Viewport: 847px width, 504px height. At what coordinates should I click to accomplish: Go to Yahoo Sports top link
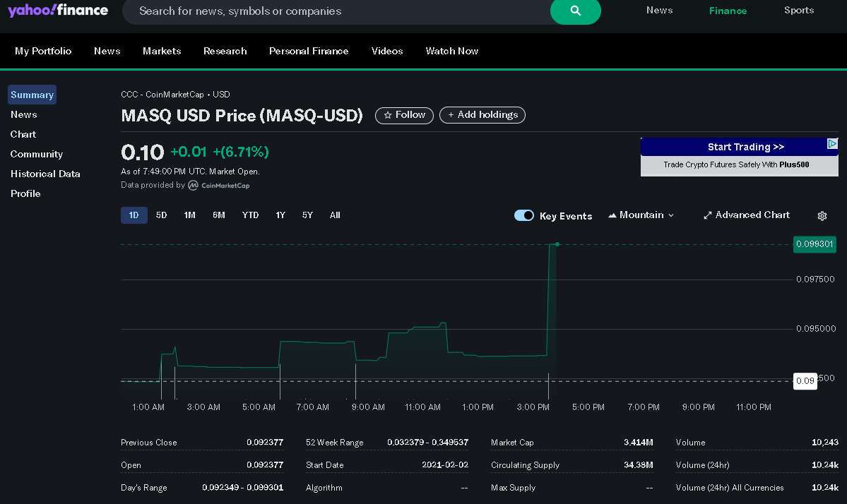[799, 11]
